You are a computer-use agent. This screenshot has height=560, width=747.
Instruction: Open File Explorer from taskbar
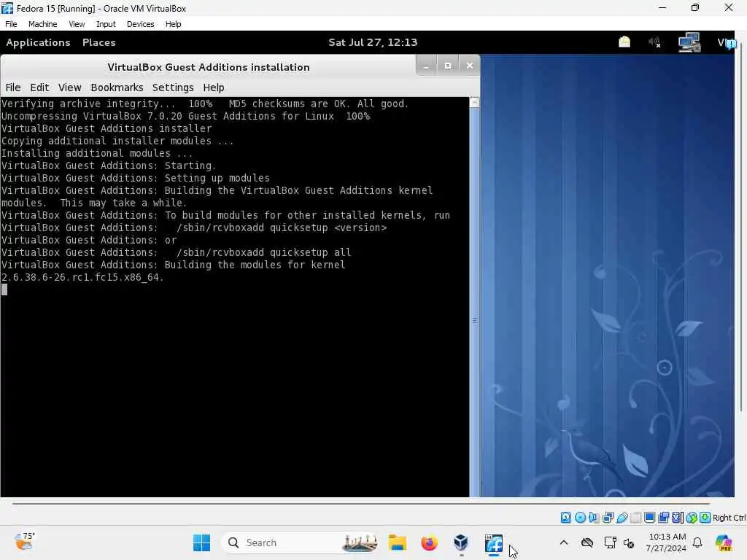397,542
